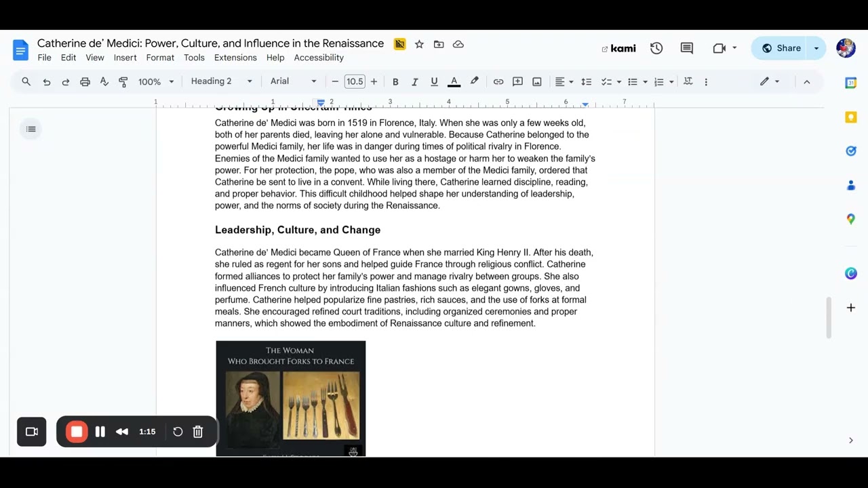The image size is (868, 488).
Task: Activate the paint format tool
Action: 123,81
